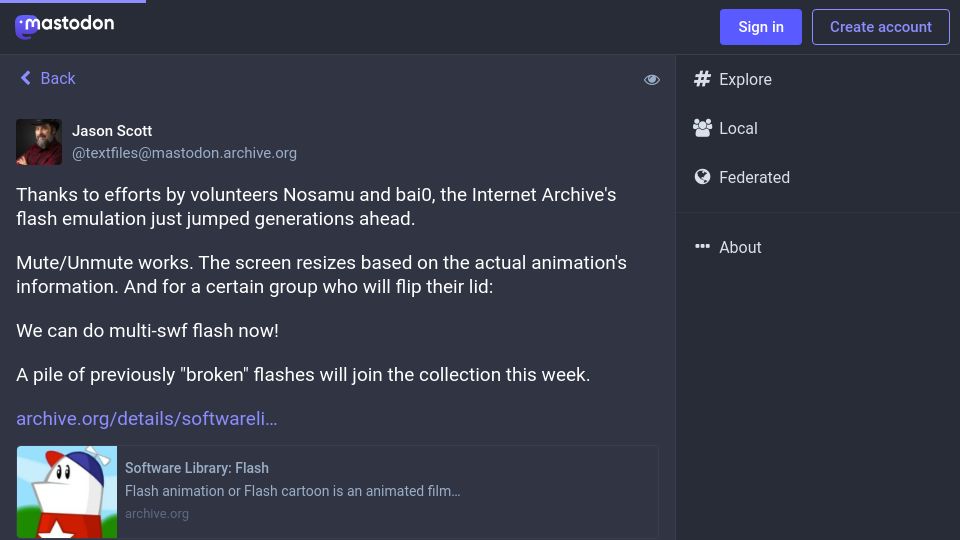Click the Sign in button

760,27
